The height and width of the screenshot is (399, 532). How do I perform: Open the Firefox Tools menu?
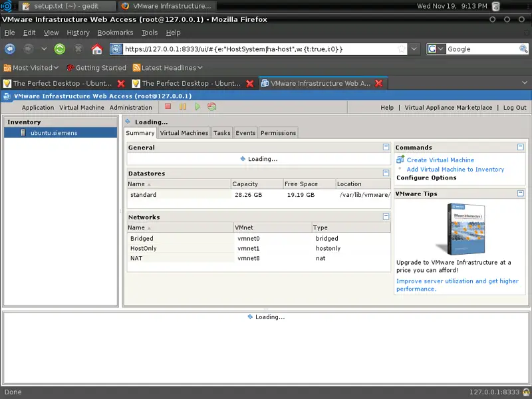150,33
